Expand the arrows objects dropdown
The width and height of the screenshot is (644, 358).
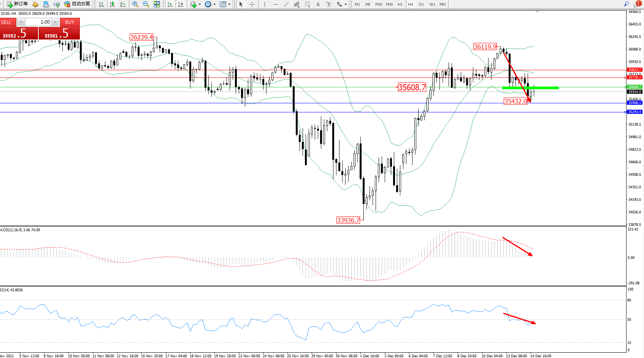tap(346, 4)
